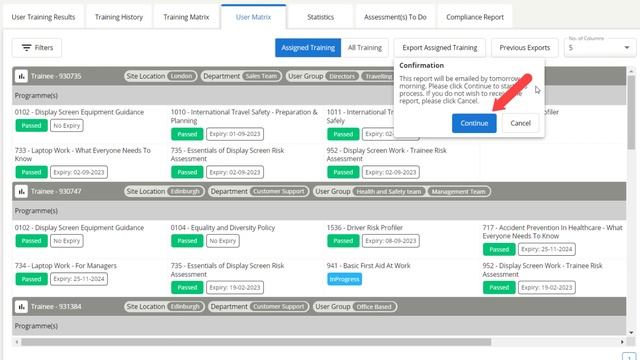640x360 pixels.
Task: Open the Training History tab
Action: click(x=119, y=17)
